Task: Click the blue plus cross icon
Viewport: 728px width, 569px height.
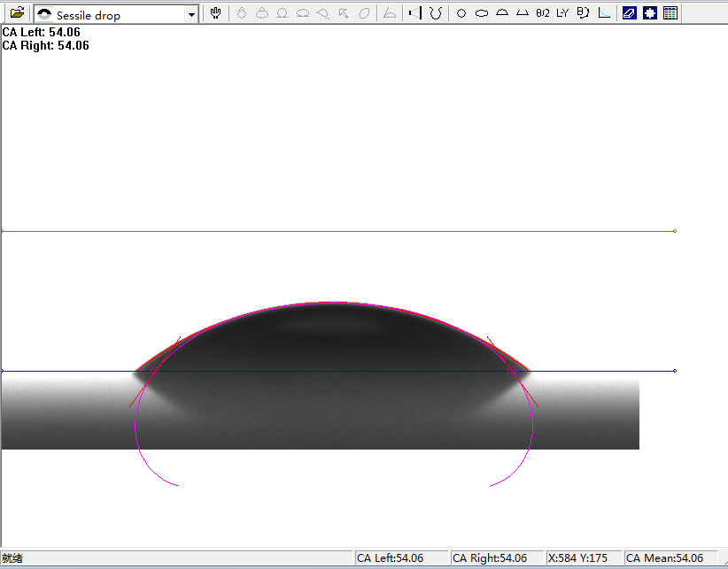Action: tap(649, 13)
